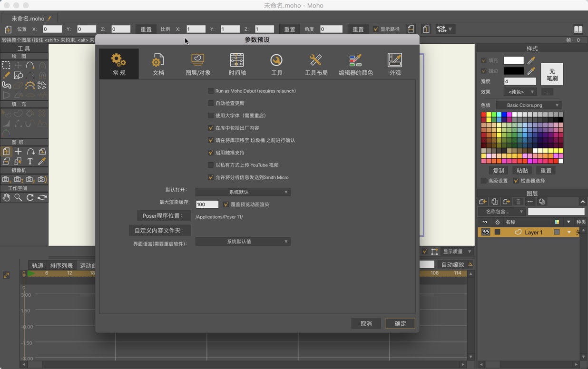
Task: Disable the 启用触摸支持 checkbox
Action: [x=211, y=153]
